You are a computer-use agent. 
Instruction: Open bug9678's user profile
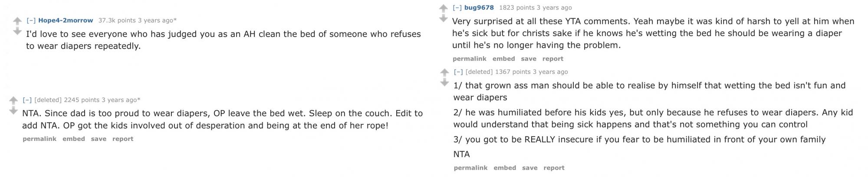pyautogui.click(x=479, y=8)
